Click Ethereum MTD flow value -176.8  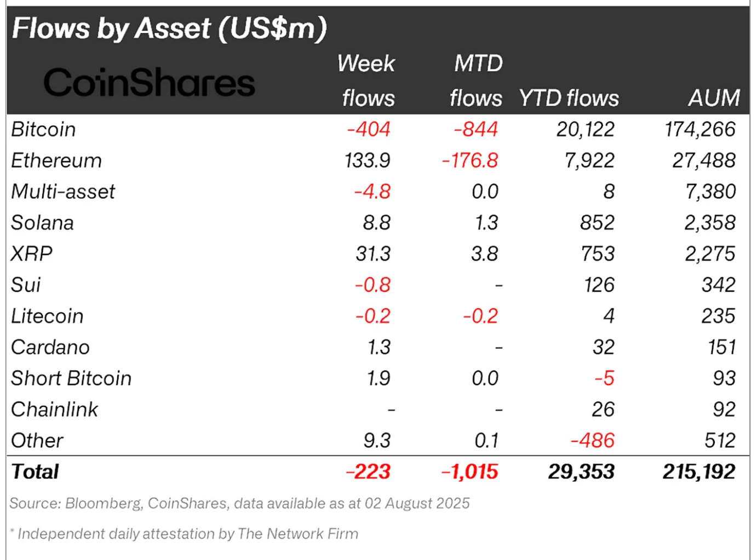[x=470, y=161]
